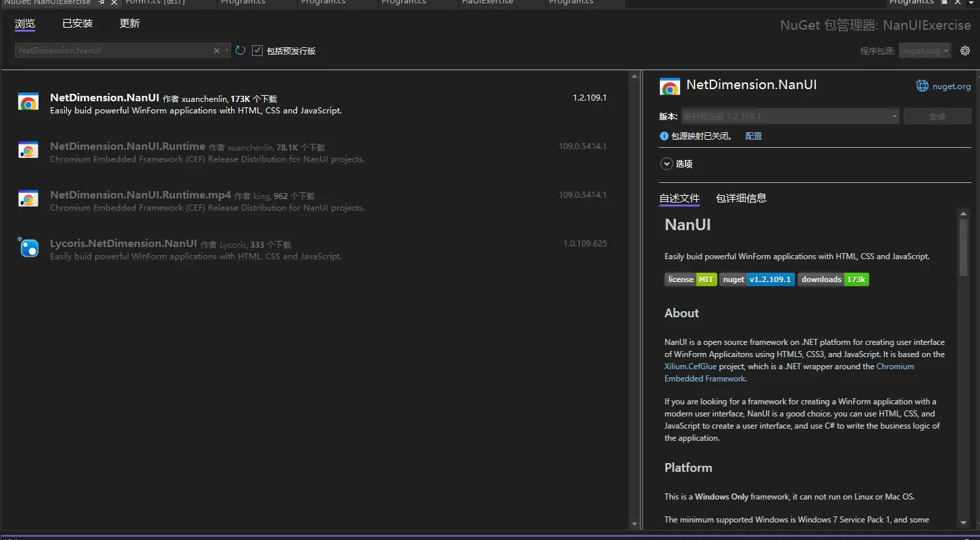Open the FlaUIExercise document tab
The width and height of the screenshot is (980, 540).
click(x=488, y=3)
